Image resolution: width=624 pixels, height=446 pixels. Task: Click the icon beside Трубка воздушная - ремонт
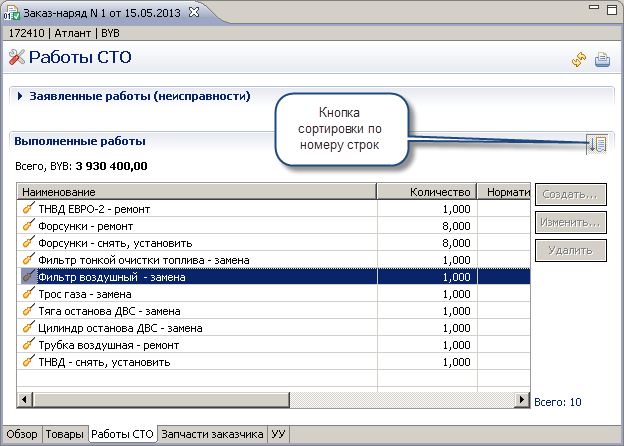click(x=28, y=345)
